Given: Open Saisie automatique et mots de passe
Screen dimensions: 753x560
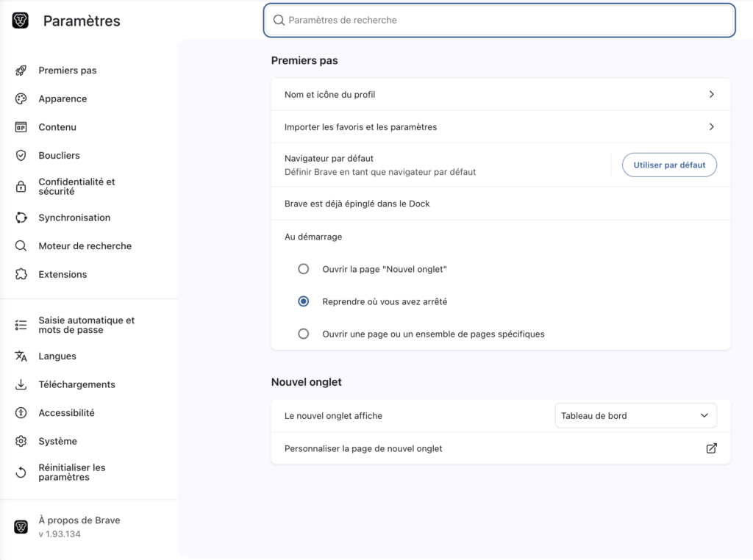Looking at the screenshot, I should pyautogui.click(x=87, y=326).
